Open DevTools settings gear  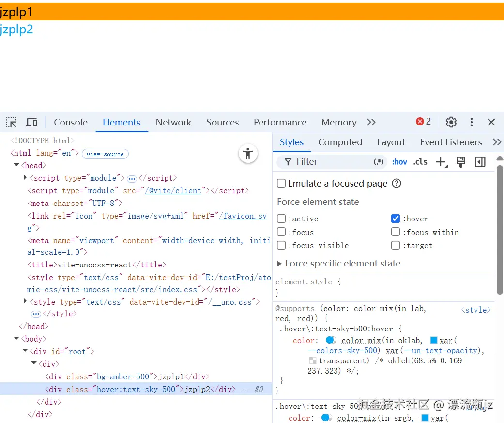(x=451, y=122)
